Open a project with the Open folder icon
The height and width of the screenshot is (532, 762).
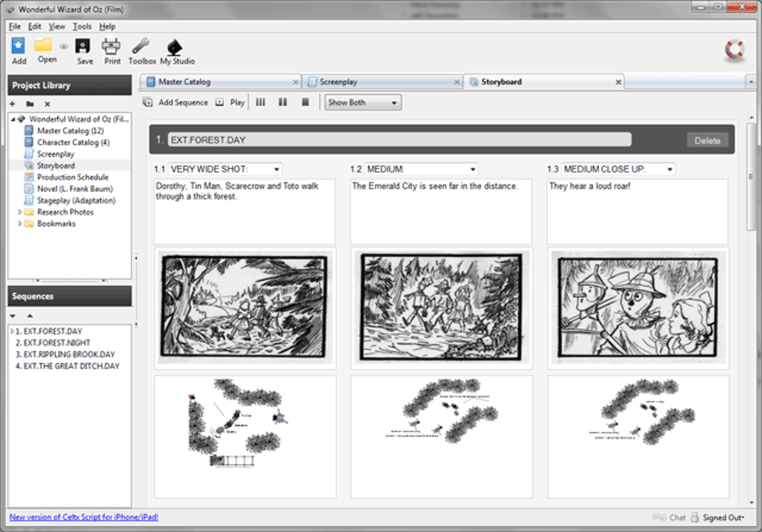(x=43, y=45)
